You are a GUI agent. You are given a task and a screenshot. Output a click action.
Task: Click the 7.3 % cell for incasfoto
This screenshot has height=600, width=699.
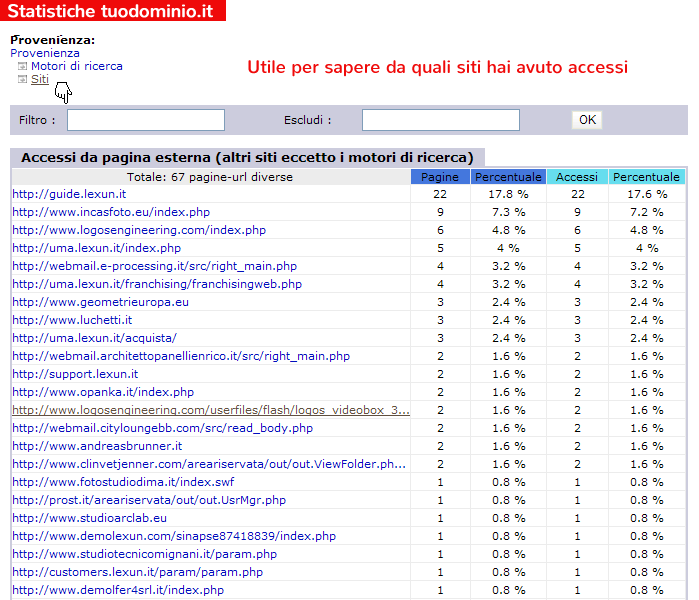(508, 212)
